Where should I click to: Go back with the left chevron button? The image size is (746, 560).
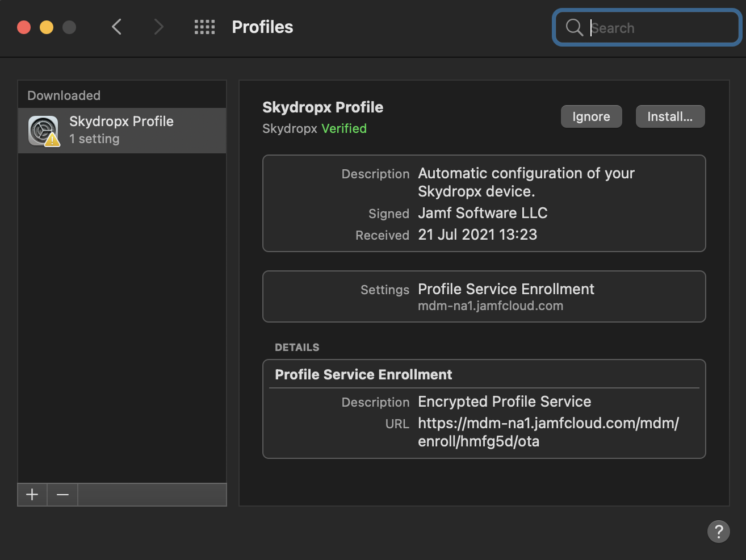pos(116,27)
